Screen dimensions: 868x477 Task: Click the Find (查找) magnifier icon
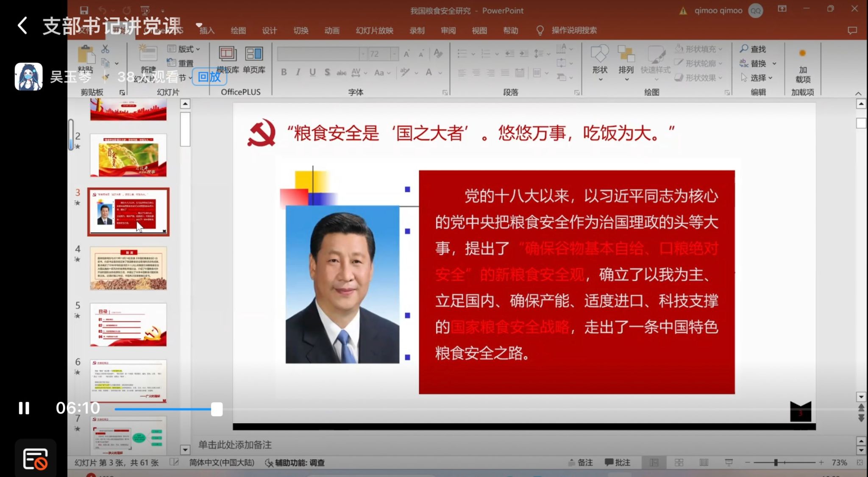pyautogui.click(x=744, y=49)
